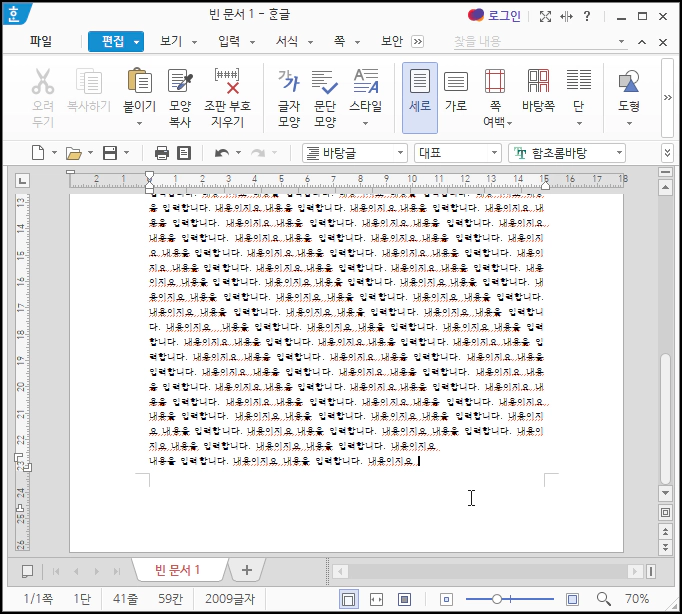Click the Columns (단) icon
The width and height of the screenshot is (682, 614).
click(578, 80)
